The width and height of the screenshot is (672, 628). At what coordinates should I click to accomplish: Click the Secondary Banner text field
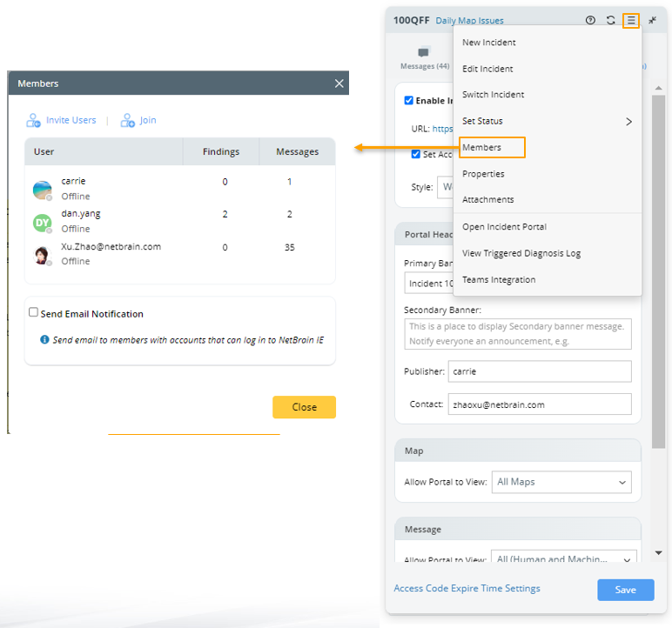click(518, 334)
